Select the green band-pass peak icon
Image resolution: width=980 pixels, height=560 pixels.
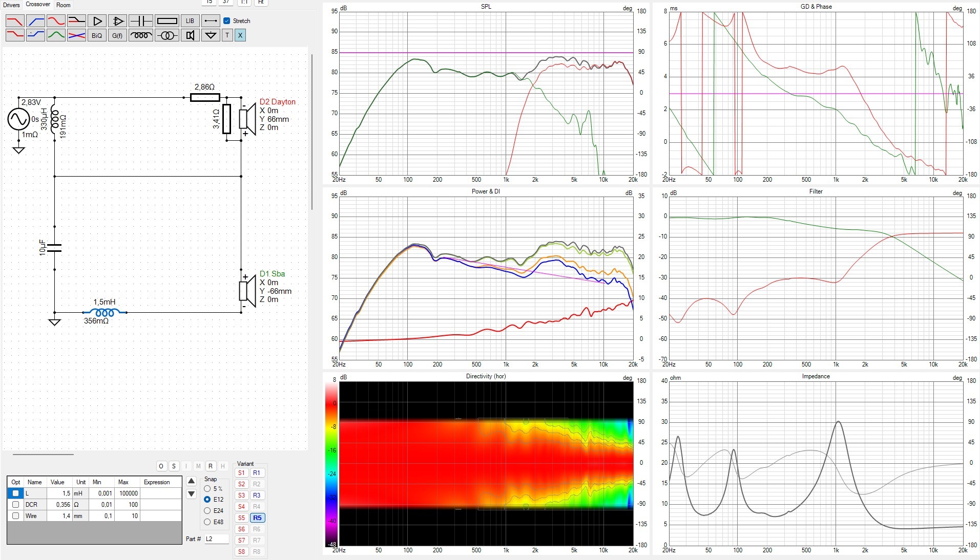(56, 35)
